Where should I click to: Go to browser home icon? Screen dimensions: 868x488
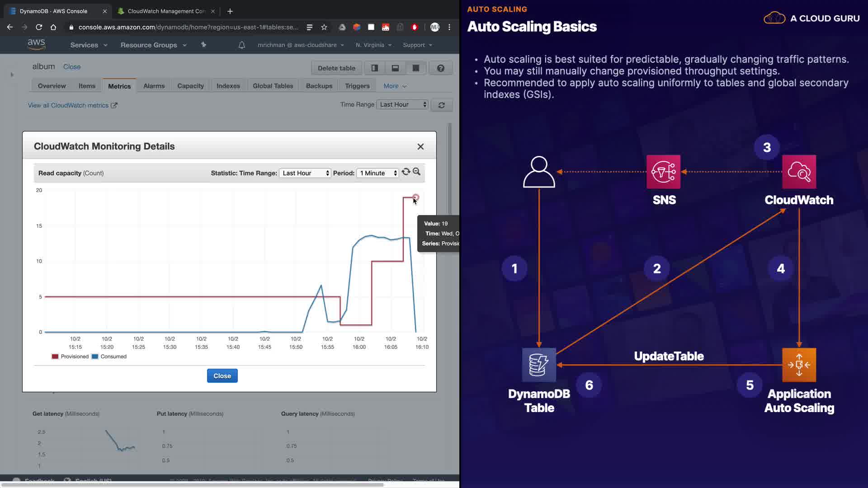[x=53, y=27]
